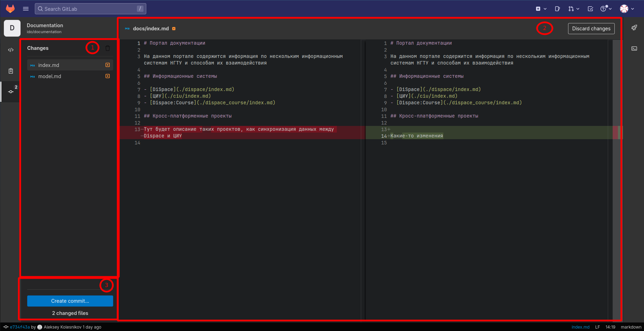Click the 2 changed files text
This screenshot has width=644, height=331.
pos(70,313)
